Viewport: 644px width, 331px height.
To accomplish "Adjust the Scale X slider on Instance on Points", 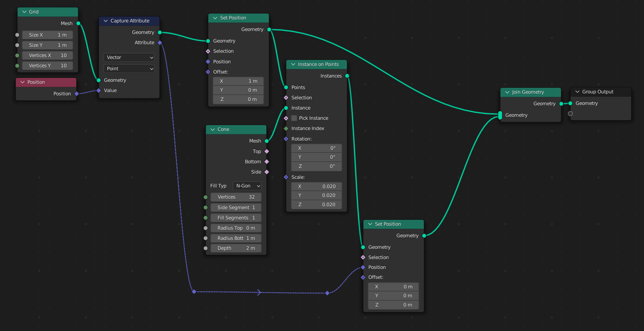I will 316,186.
